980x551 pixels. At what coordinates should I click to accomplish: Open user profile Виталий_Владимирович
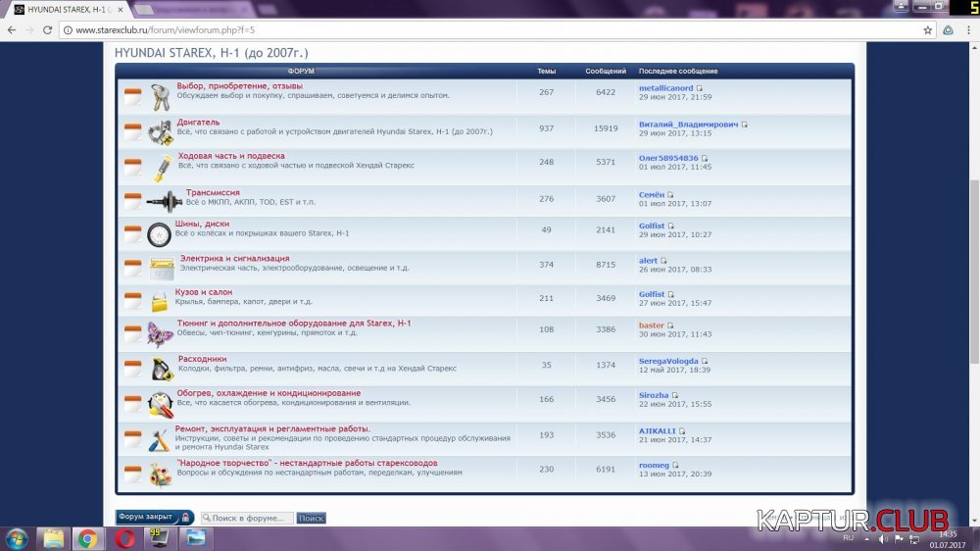pyautogui.click(x=688, y=125)
